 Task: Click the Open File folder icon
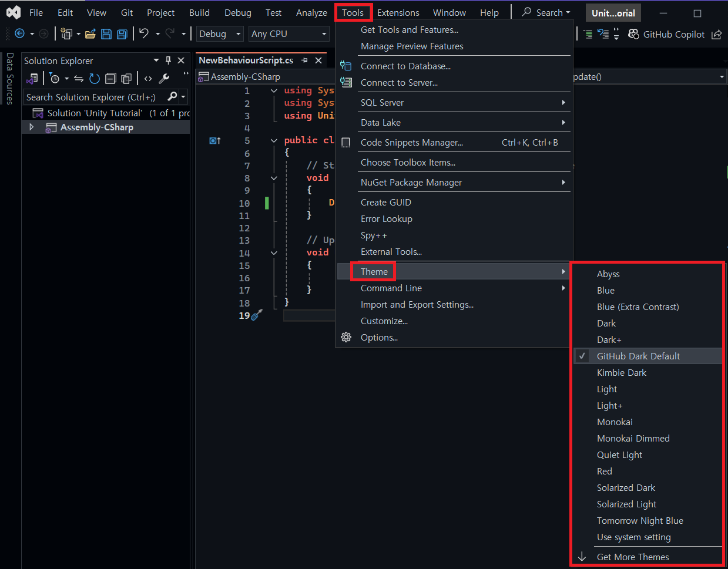(x=90, y=34)
